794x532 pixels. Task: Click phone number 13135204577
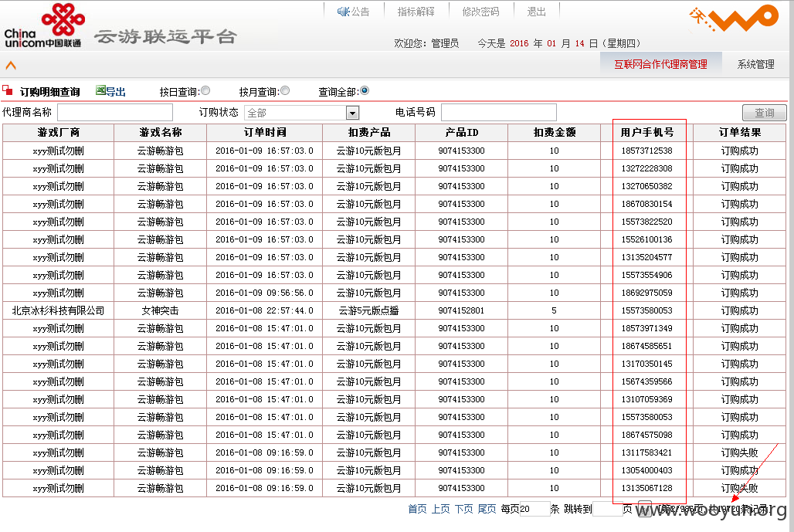click(x=647, y=257)
